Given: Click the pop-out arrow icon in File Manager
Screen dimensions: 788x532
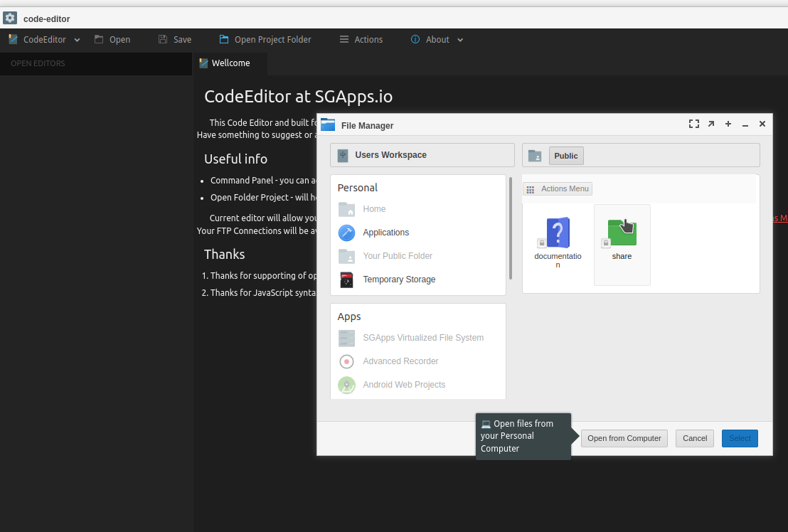Looking at the screenshot, I should click(711, 124).
